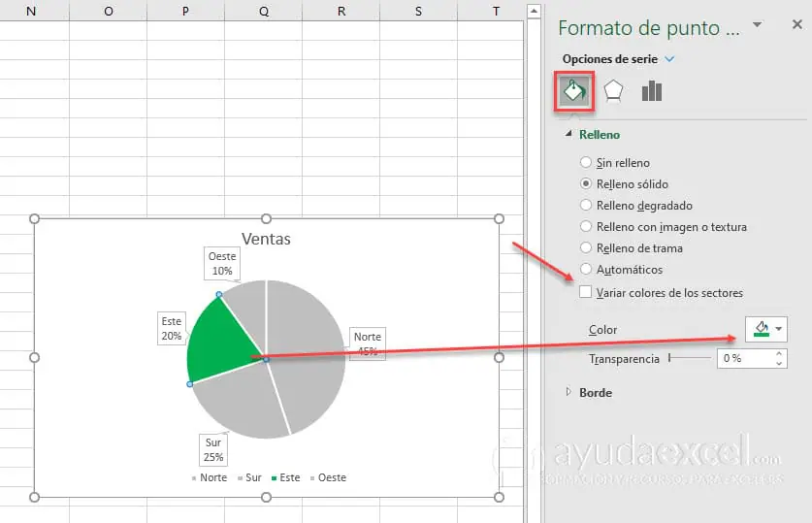The image size is (812, 523).
Task: Select column O header
Action: click(x=109, y=11)
